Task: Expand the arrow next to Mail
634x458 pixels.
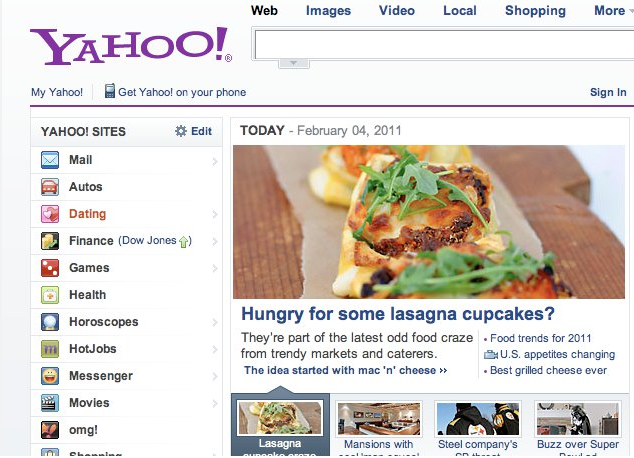Action: point(215,162)
